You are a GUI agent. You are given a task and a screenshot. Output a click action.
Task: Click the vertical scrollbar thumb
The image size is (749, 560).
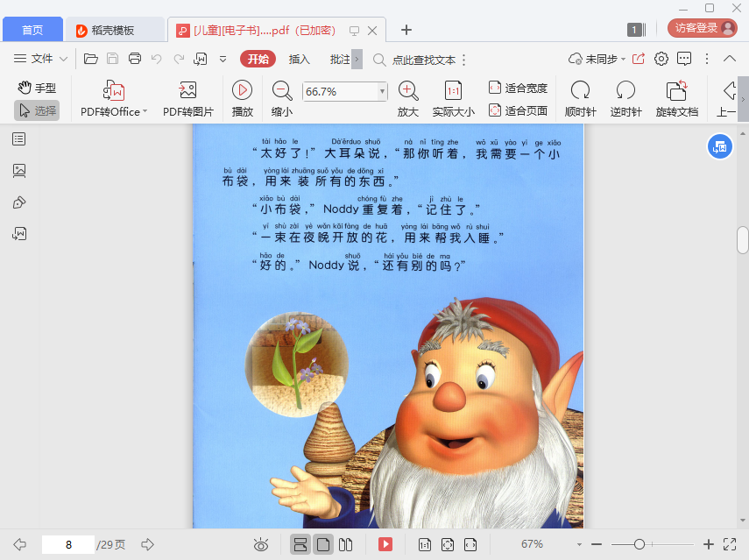click(x=743, y=240)
